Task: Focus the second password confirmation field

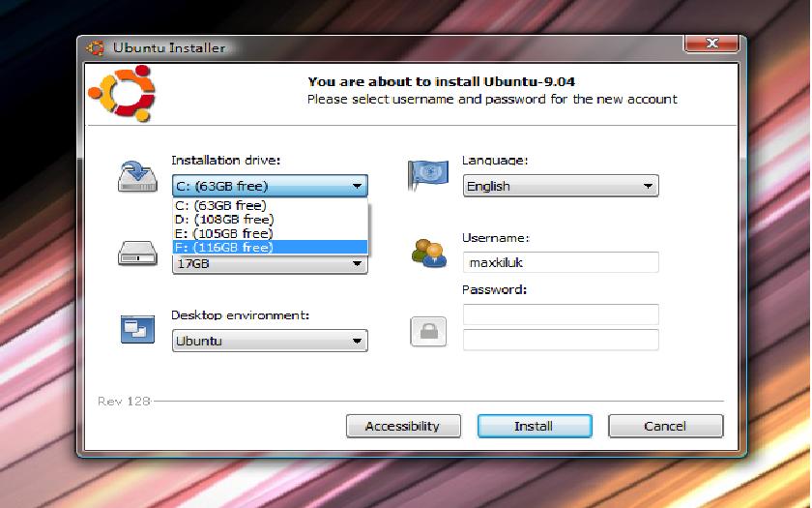Action: (x=561, y=340)
